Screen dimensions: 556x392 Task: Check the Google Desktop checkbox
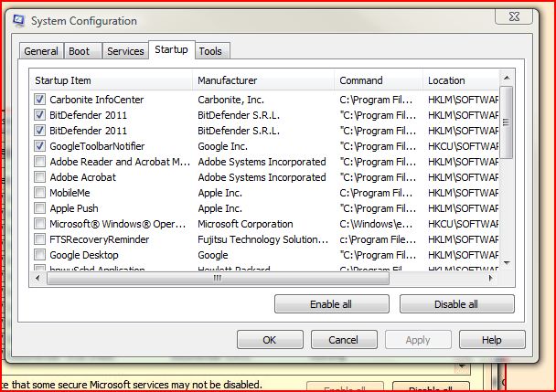[x=39, y=255]
